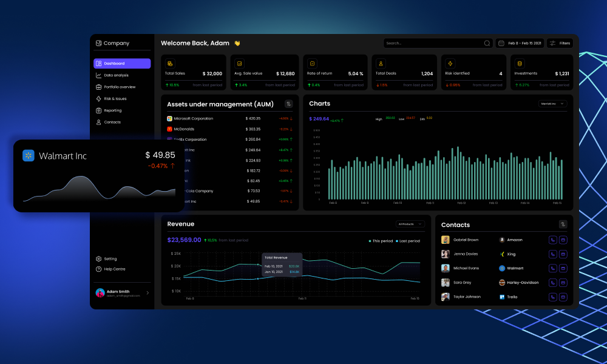Open Portfolio overview from the sidebar
The height and width of the screenshot is (364, 607).
[119, 87]
